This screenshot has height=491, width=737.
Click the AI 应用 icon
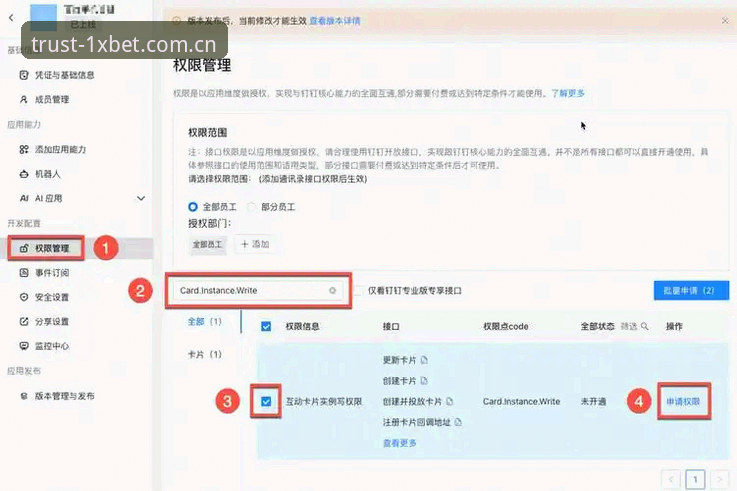point(24,198)
